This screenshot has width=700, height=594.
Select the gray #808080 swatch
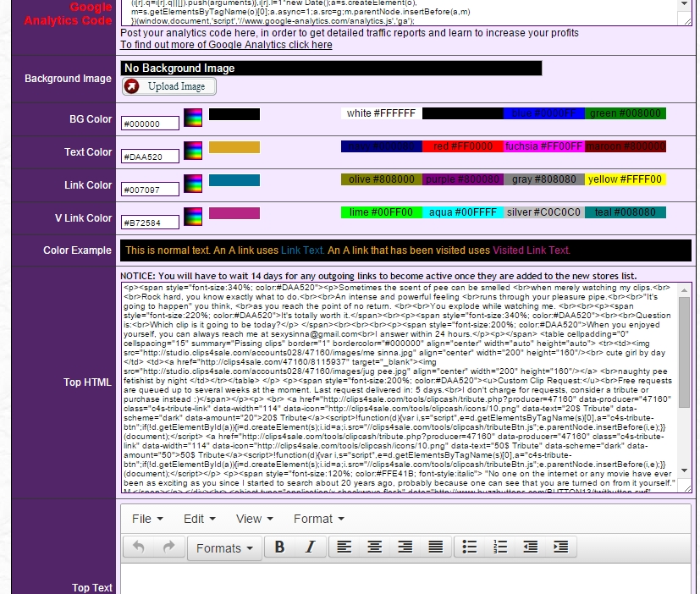(543, 179)
